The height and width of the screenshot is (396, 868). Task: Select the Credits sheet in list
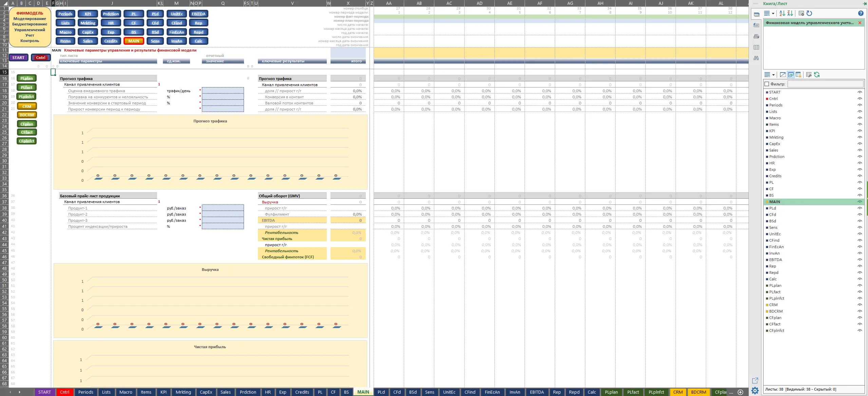[x=775, y=176]
